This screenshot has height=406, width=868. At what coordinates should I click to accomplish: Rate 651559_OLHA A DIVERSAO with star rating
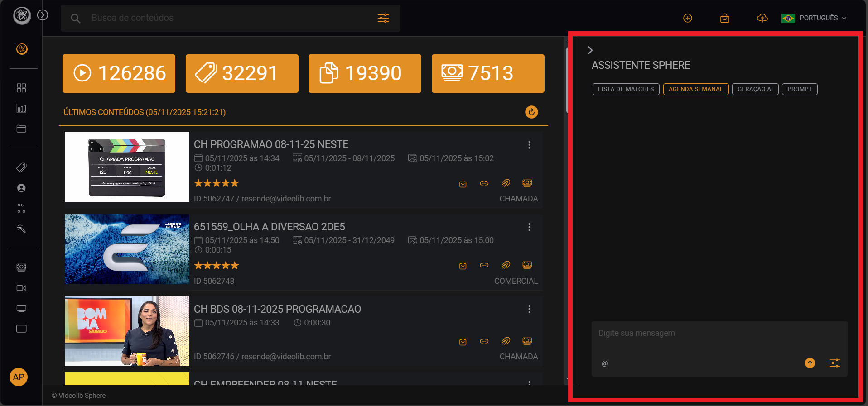click(x=217, y=266)
